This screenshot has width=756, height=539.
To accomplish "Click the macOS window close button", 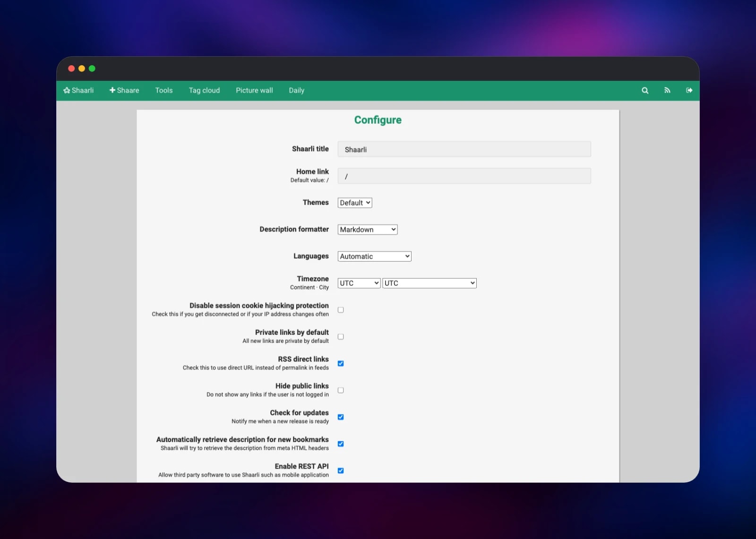I will click(x=71, y=68).
